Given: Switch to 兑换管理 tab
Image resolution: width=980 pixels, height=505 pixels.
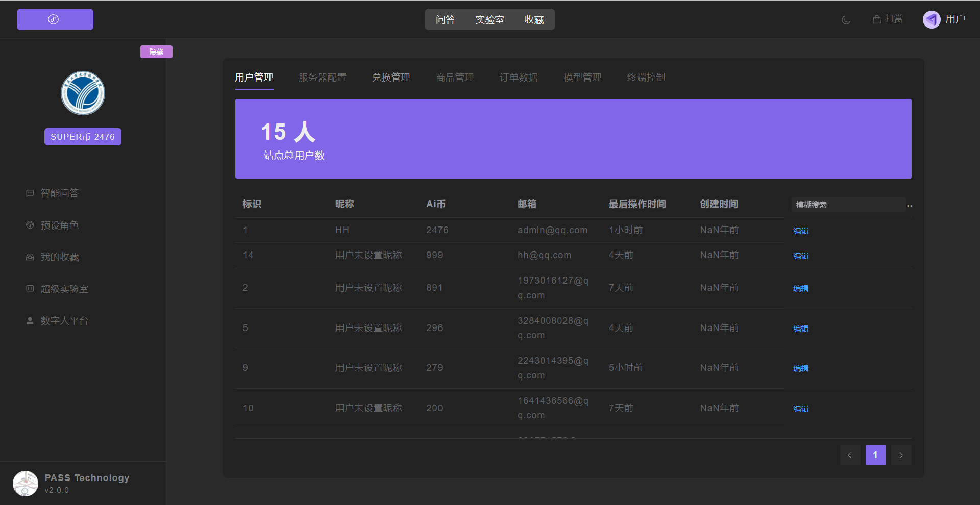Looking at the screenshot, I should [391, 78].
